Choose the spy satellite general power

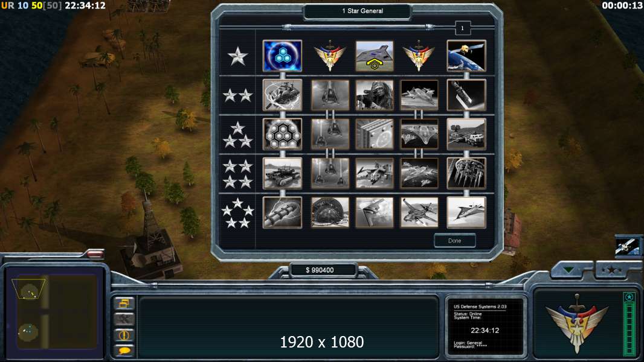point(466,56)
